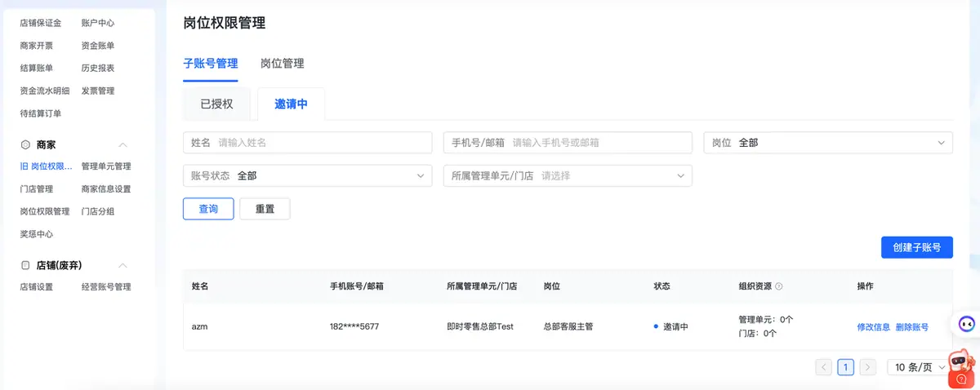Go to previous page arrow

pos(824,367)
